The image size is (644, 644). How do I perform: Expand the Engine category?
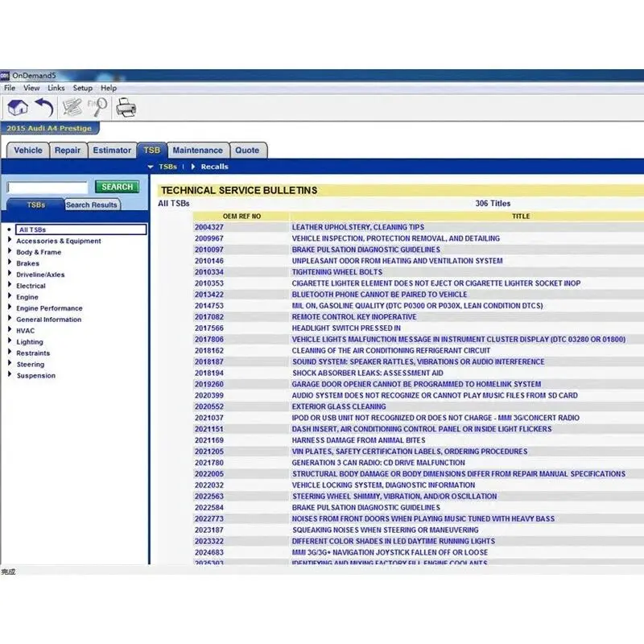tap(27, 297)
